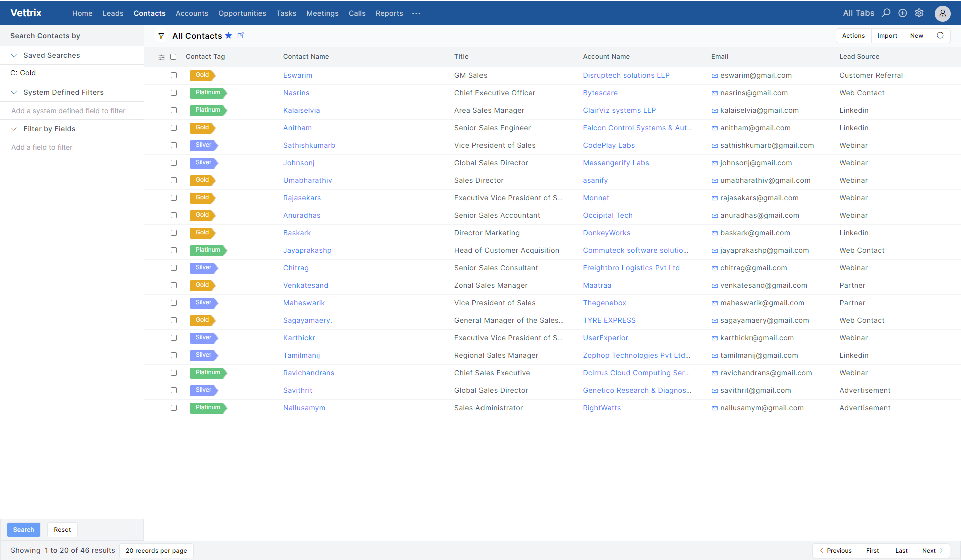Open the Bytescare account link

[x=600, y=93]
